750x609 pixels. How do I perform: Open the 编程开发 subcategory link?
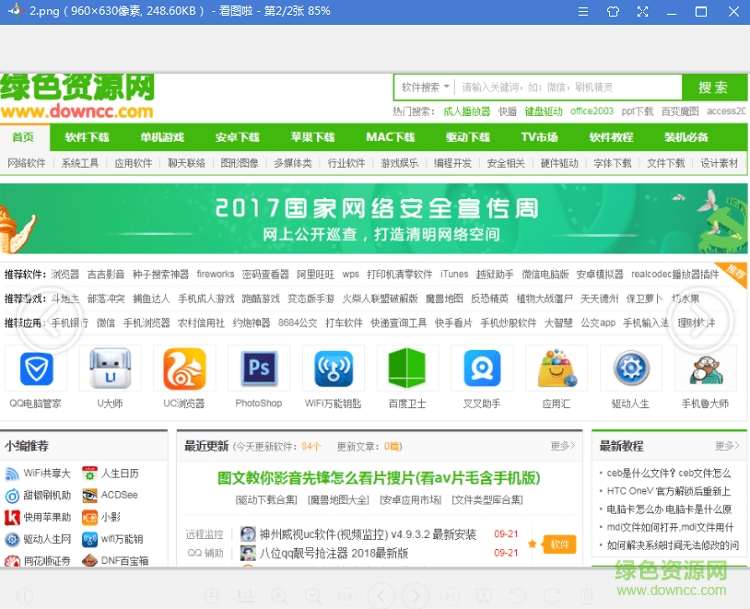coord(452,163)
